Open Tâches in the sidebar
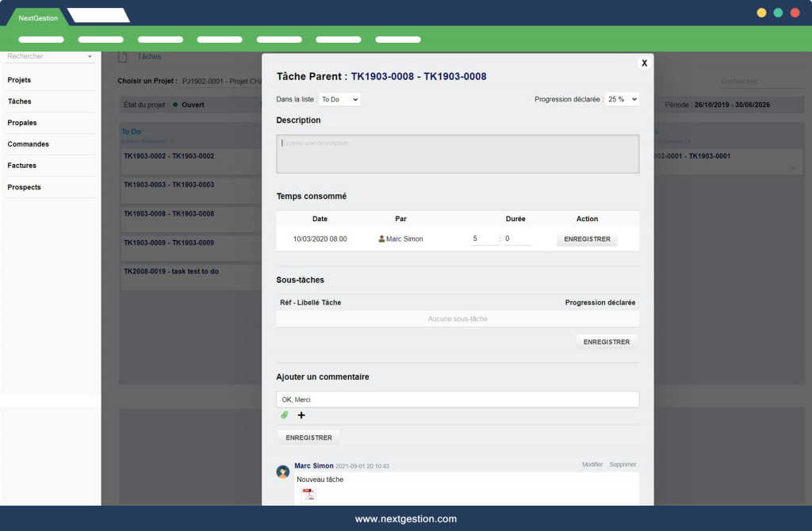This screenshot has height=531, width=812. click(20, 101)
